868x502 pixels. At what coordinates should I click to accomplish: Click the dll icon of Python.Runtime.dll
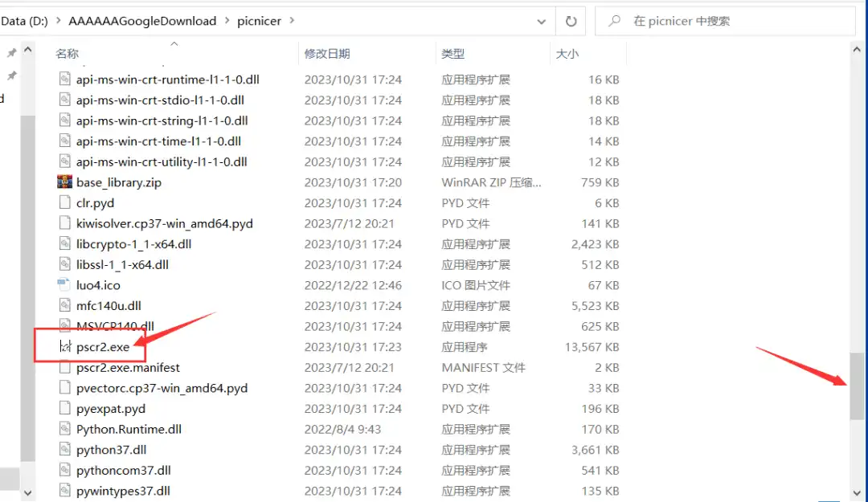tap(65, 428)
